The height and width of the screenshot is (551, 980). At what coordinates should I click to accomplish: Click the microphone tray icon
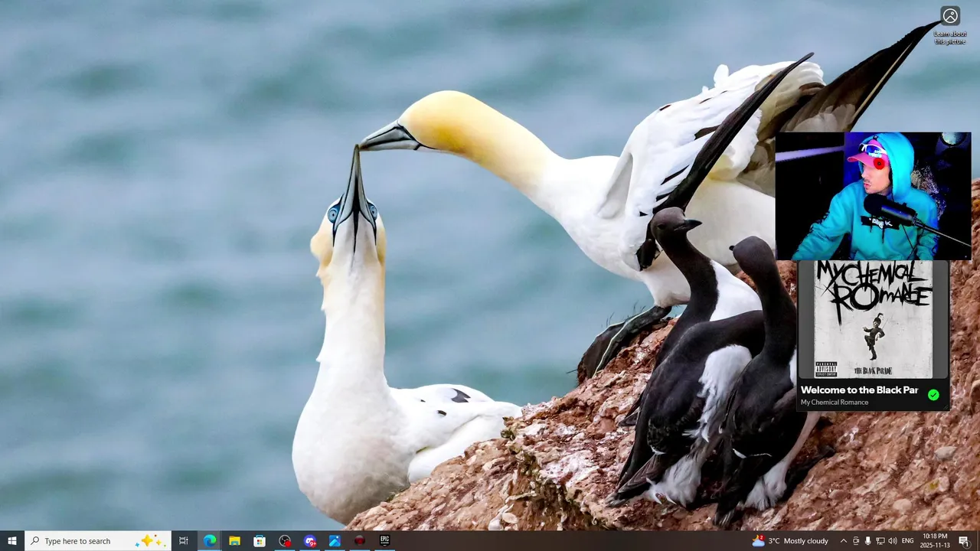(867, 541)
